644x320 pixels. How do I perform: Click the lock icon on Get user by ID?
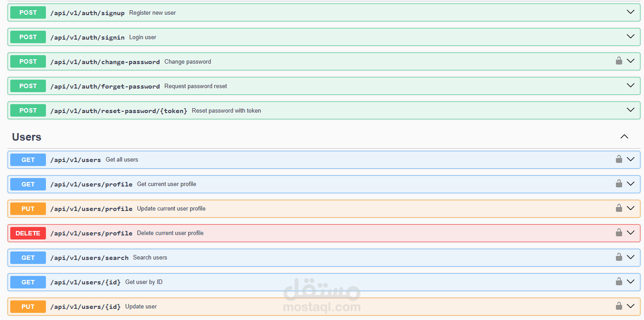[619, 281]
